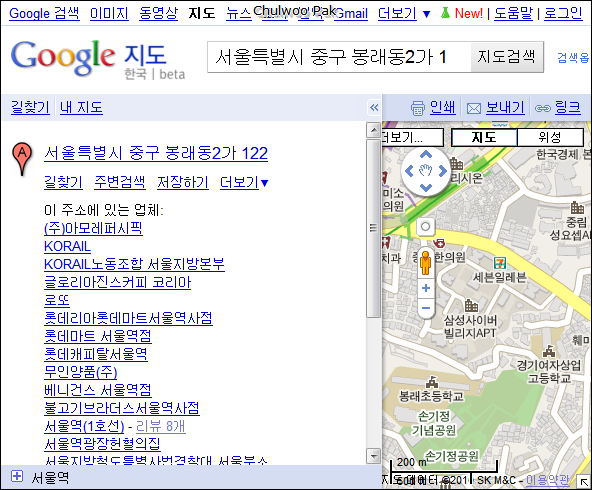The image size is (592, 490).
Task: Click the 봉래초등학교 school icon on map
Action: (x=432, y=382)
